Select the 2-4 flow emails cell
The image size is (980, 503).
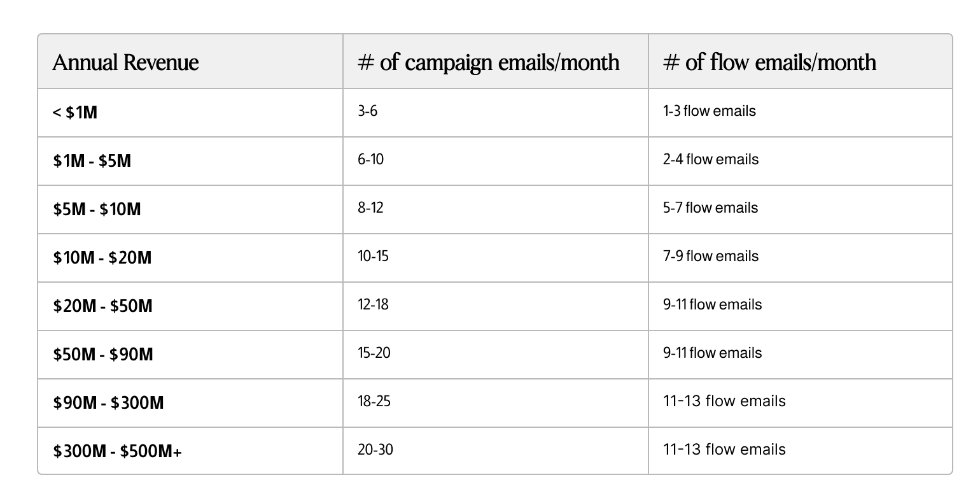point(711,159)
